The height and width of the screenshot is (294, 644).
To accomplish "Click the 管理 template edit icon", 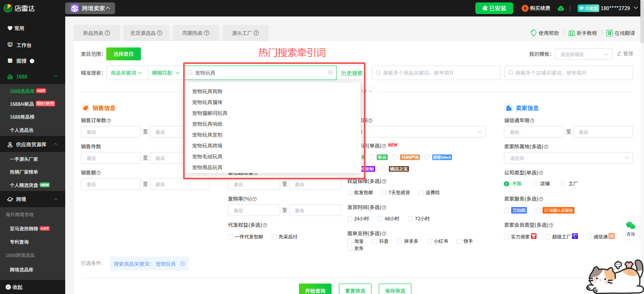I will 619,53.
